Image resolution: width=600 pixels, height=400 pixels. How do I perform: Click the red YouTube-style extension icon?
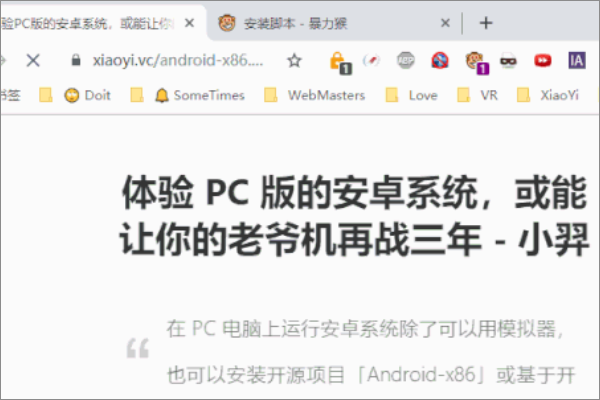pos(543,60)
